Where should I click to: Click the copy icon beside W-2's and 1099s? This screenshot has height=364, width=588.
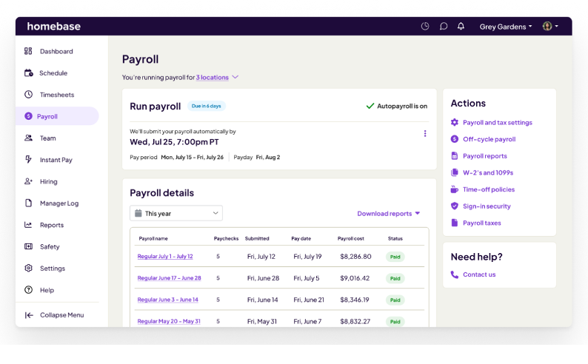pos(455,172)
